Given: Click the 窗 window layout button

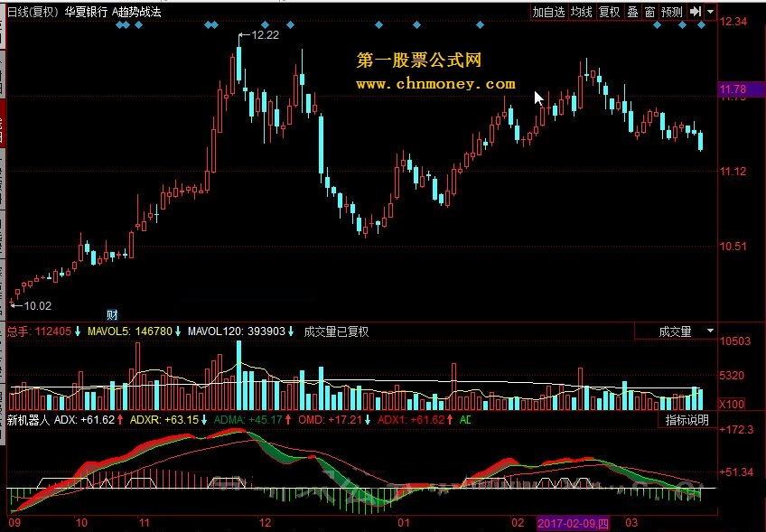Looking at the screenshot, I should coord(649,13).
